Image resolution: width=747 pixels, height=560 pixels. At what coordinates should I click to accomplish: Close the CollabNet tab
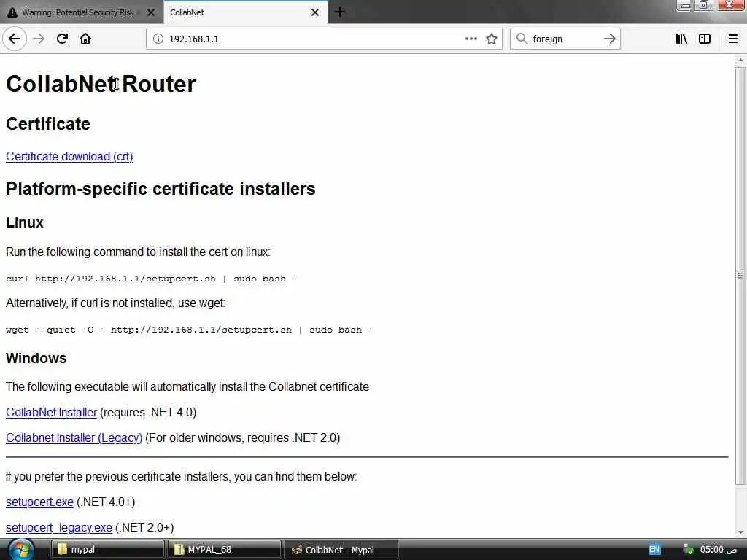coord(315,12)
